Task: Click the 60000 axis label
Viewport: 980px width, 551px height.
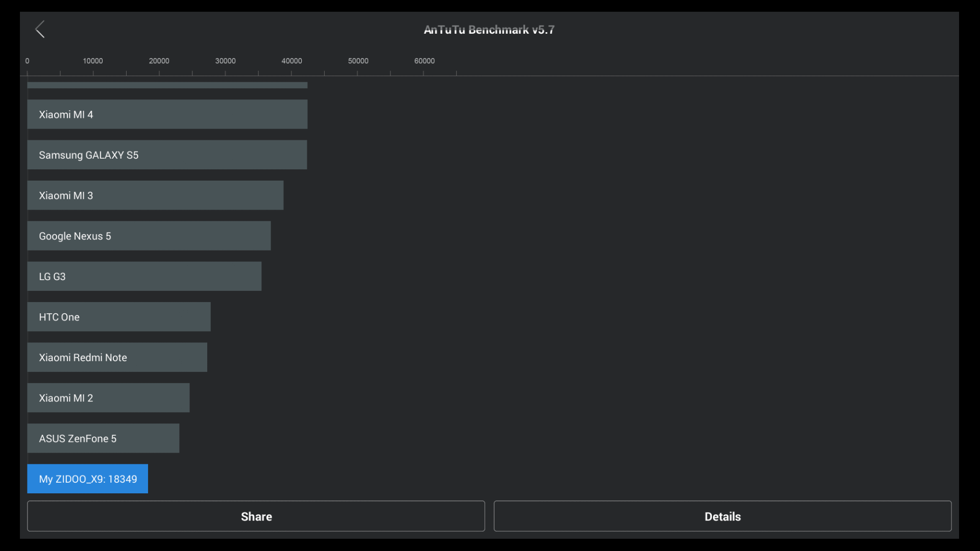Action: 424,61
